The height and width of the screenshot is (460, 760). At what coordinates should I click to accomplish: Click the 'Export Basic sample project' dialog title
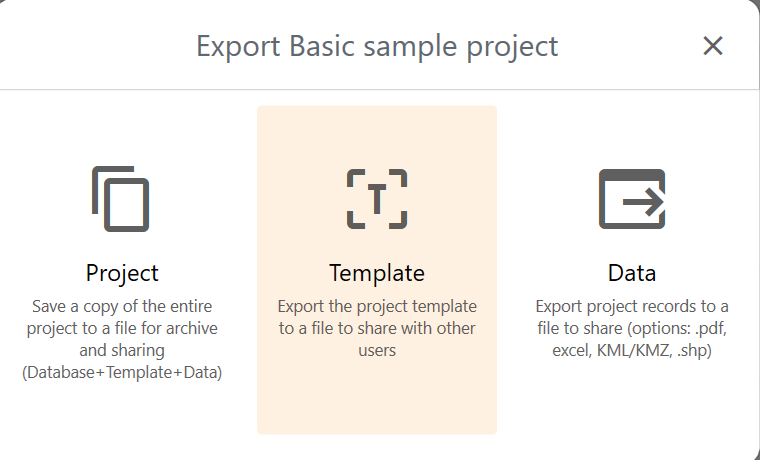tap(377, 46)
